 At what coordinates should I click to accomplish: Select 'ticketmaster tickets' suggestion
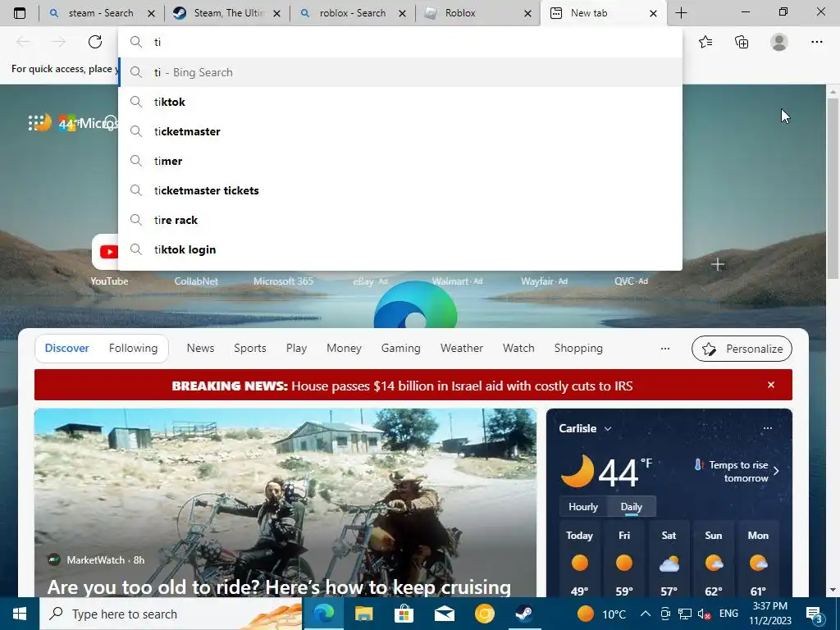pos(400,190)
